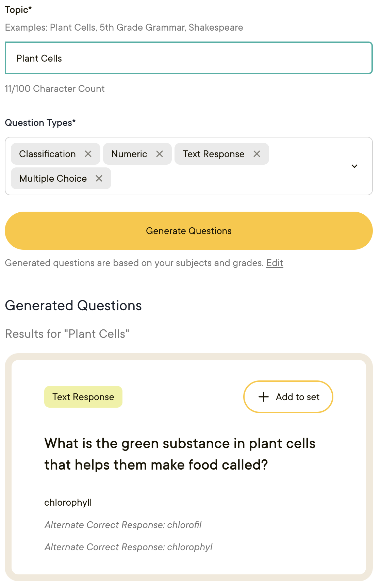The height and width of the screenshot is (588, 381).
Task: Remove the Text Response question type
Action: (x=257, y=154)
